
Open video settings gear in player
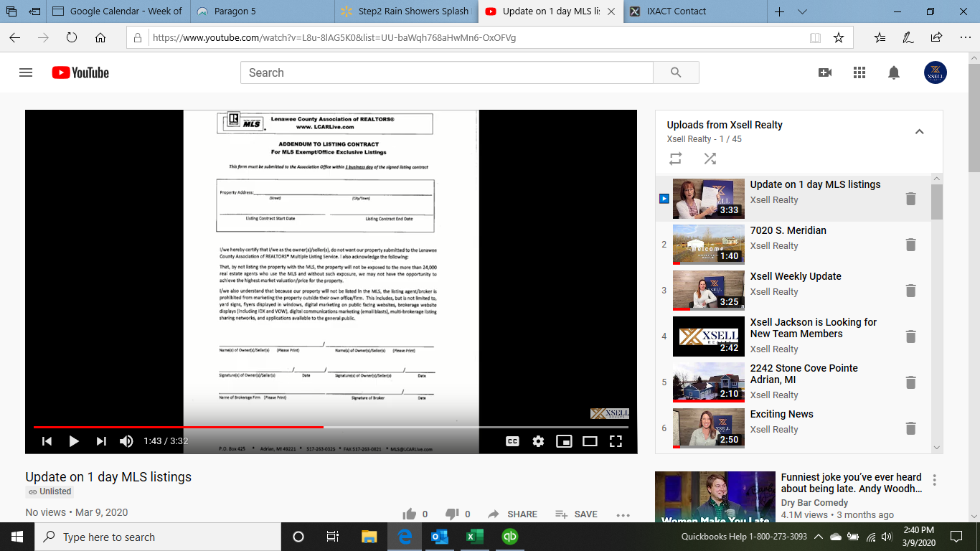click(x=538, y=441)
